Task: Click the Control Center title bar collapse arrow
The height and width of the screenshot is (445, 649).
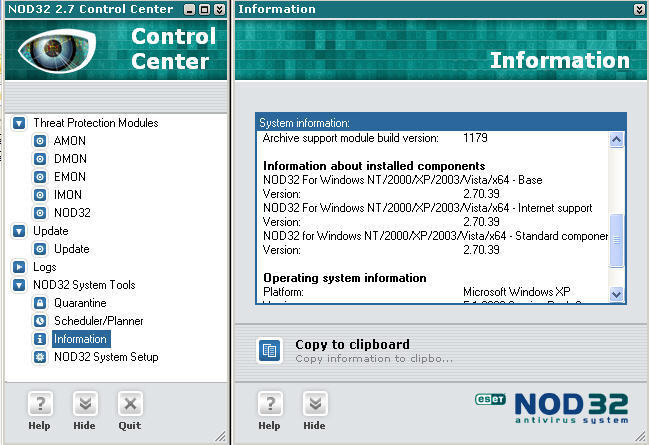Action: tap(220, 10)
